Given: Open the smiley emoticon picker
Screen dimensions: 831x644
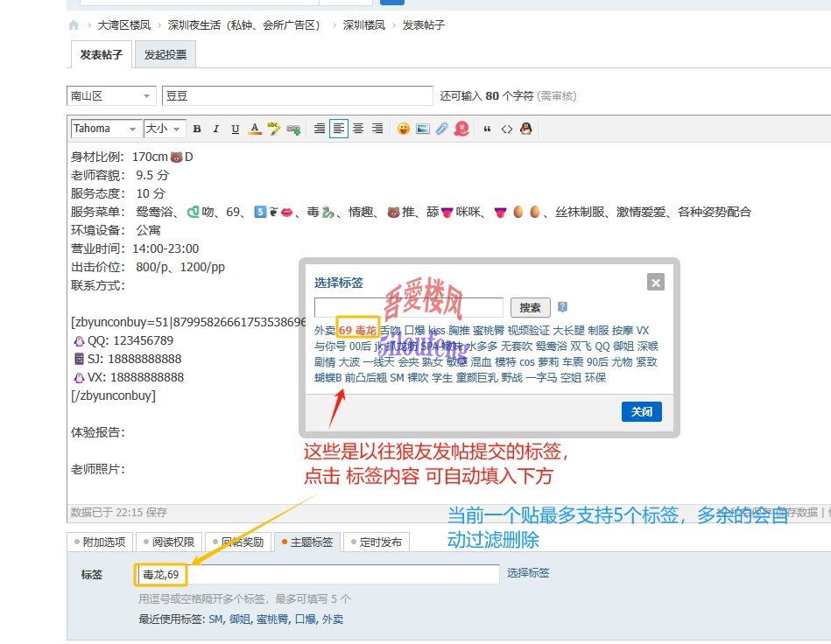Looking at the screenshot, I should pyautogui.click(x=404, y=129).
